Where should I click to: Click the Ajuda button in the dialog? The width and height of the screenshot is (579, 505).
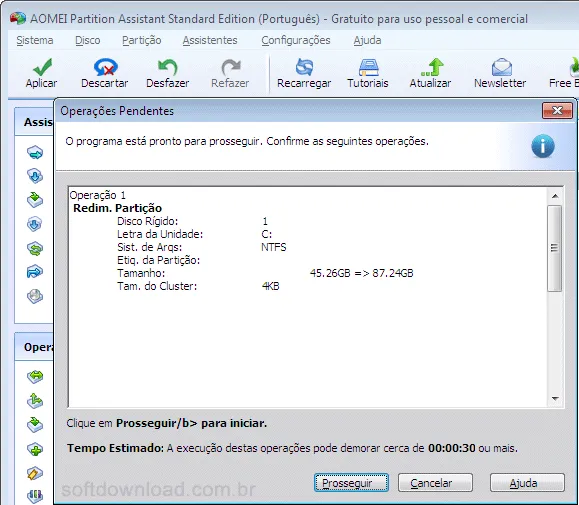pyautogui.click(x=527, y=482)
